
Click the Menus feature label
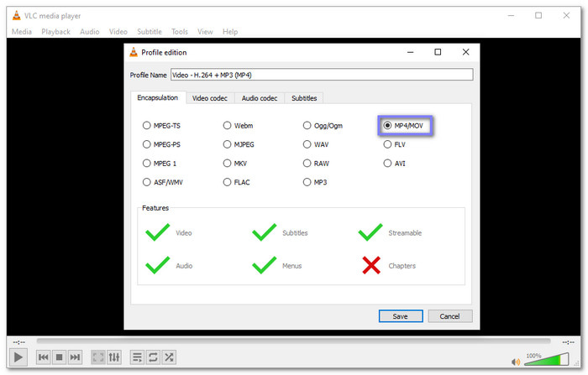[x=291, y=266]
